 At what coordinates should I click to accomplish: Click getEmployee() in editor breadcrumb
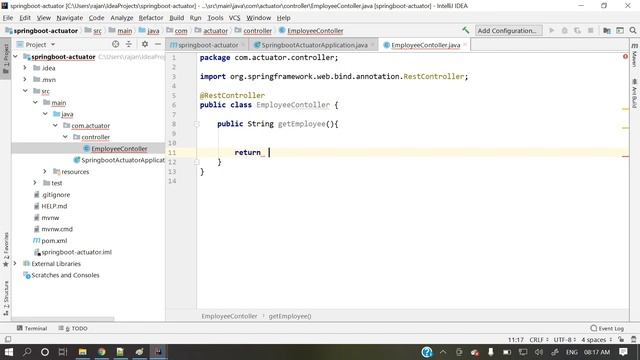pyautogui.click(x=290, y=316)
